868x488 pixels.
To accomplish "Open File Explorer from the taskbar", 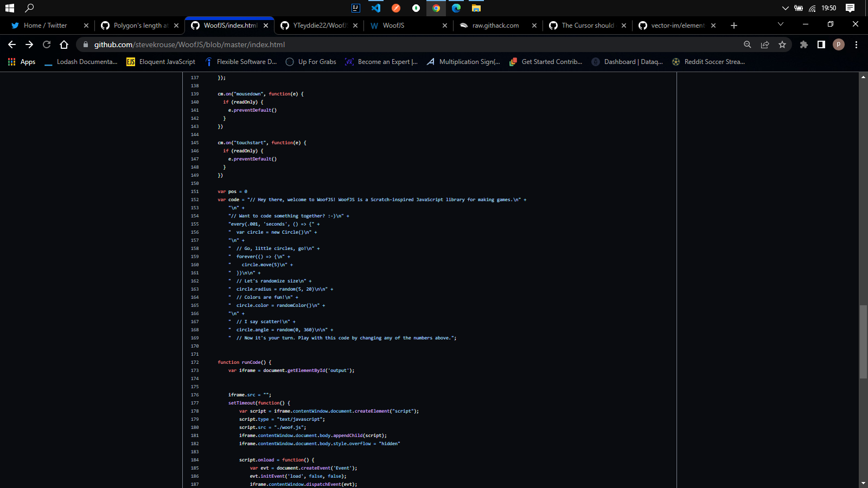I will tap(476, 8).
